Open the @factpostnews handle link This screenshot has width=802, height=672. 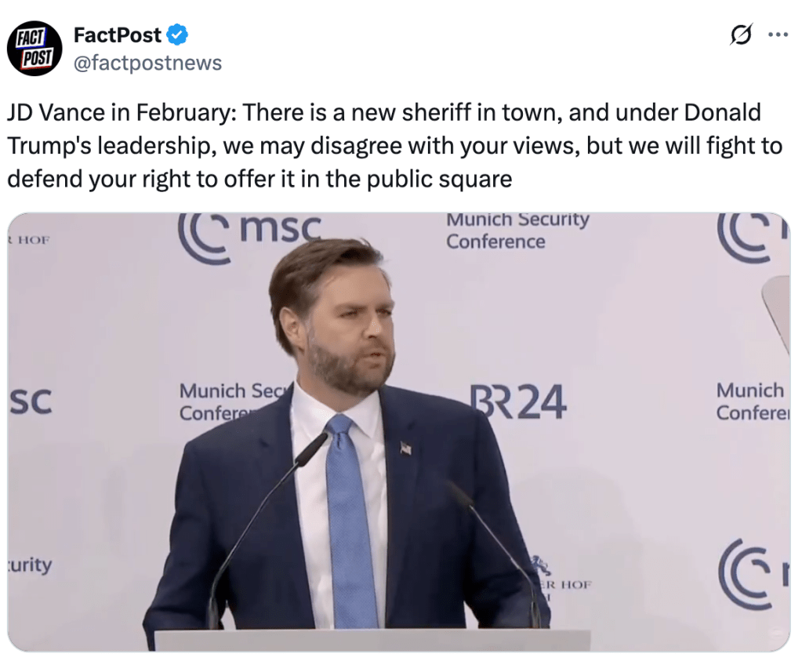point(147,63)
